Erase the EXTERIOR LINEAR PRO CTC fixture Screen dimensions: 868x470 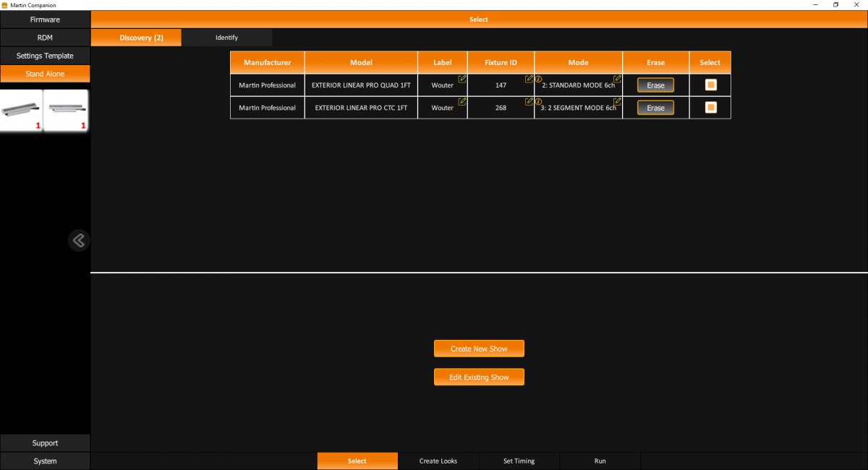pyautogui.click(x=655, y=108)
